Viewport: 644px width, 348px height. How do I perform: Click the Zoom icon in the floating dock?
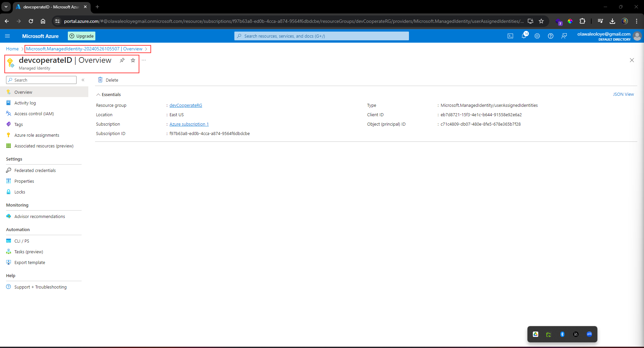(589, 334)
